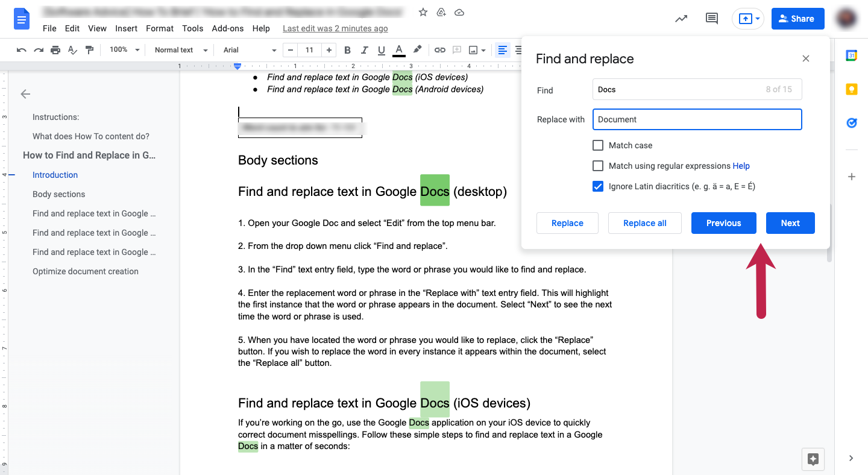868x475 pixels.
Task: Toggle italic formatting
Action: pos(364,50)
